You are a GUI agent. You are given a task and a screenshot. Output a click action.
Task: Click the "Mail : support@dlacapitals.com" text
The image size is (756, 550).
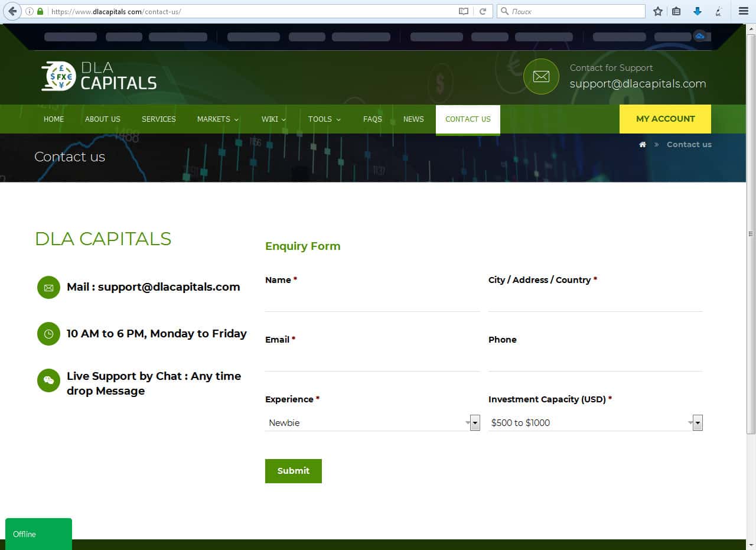coord(154,287)
